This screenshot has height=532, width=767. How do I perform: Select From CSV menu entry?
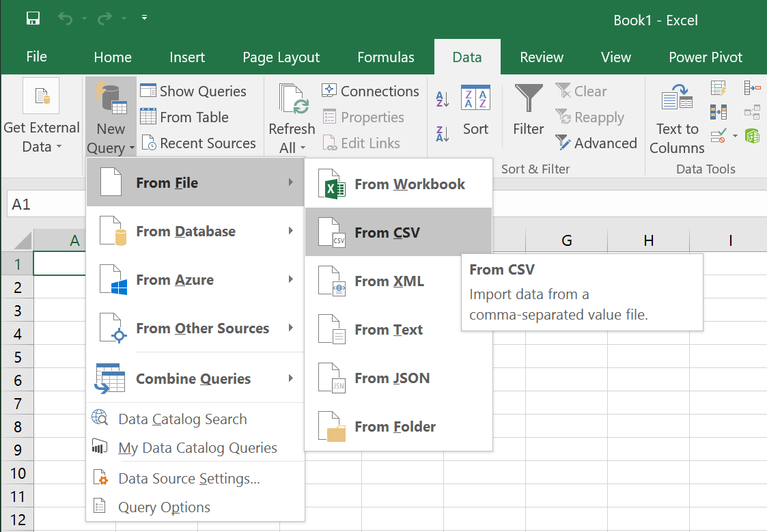(398, 232)
